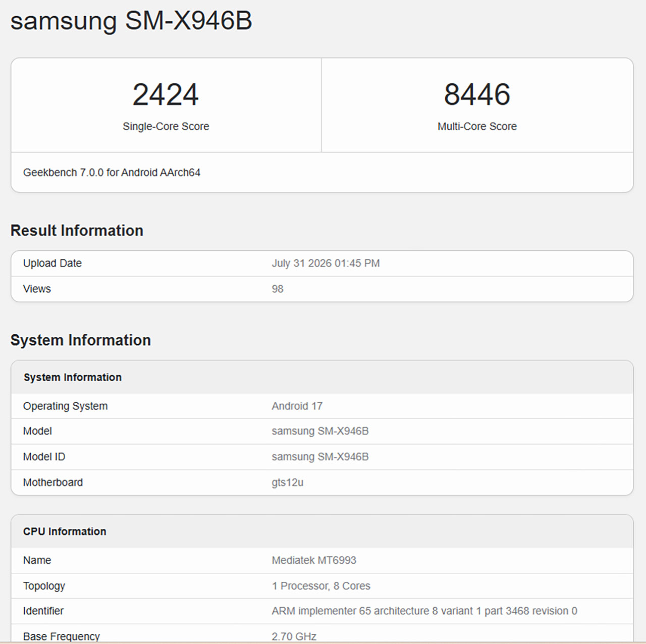Click the large System Information section heading
The height and width of the screenshot is (644, 646).
81,340
